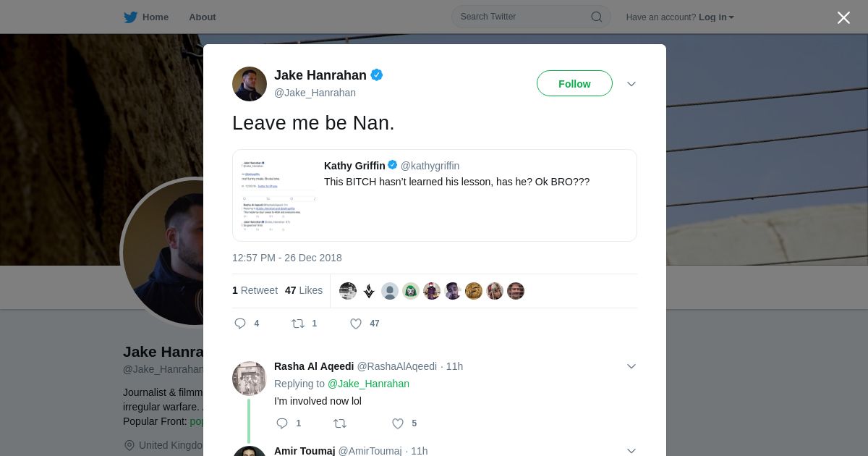
Task: Reply to Rasha Al Aqeedi's comment
Action: [x=282, y=423]
